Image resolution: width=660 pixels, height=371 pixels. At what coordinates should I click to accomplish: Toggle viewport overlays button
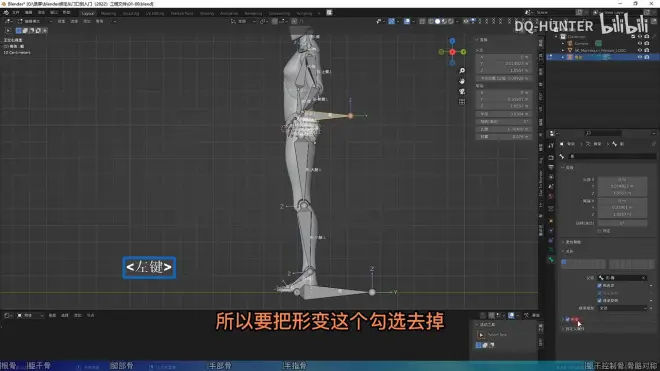407,21
